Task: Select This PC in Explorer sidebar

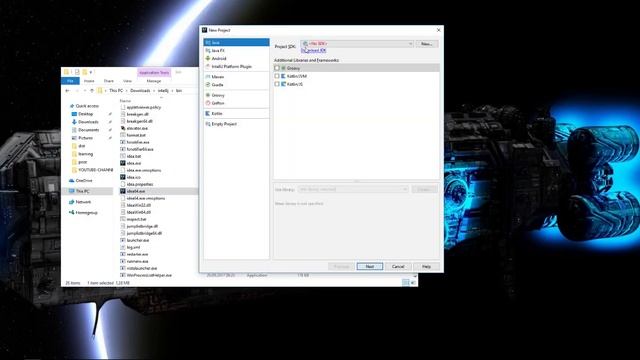Action: (82, 191)
